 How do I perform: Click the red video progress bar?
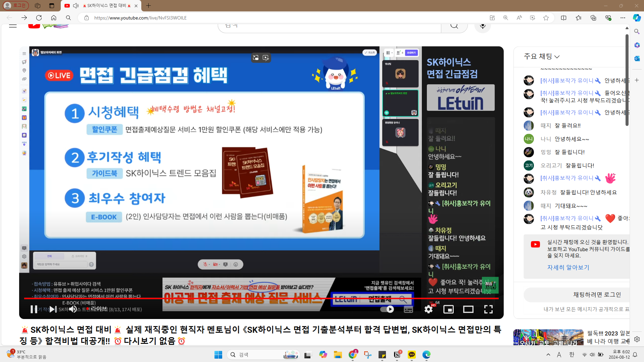click(x=235, y=298)
